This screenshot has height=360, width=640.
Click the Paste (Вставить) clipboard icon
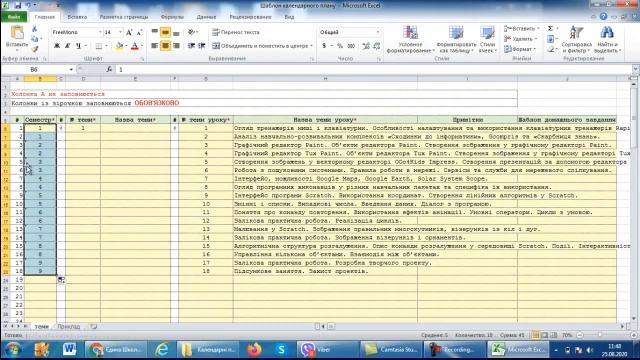(17, 33)
